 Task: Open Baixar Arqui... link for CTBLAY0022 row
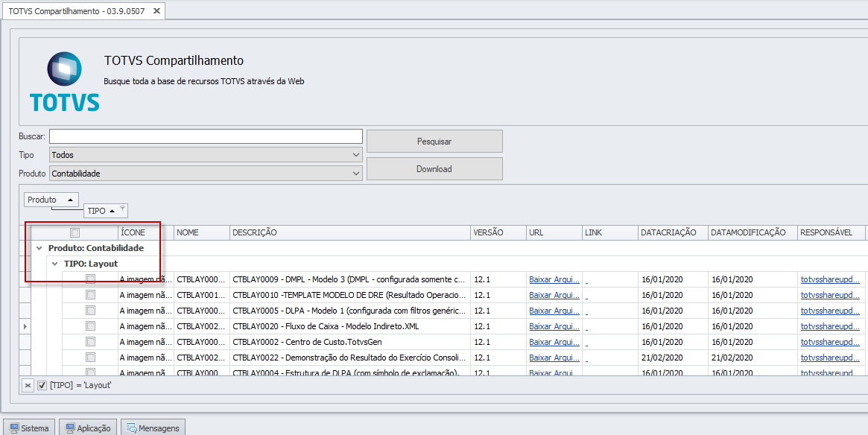(554, 357)
